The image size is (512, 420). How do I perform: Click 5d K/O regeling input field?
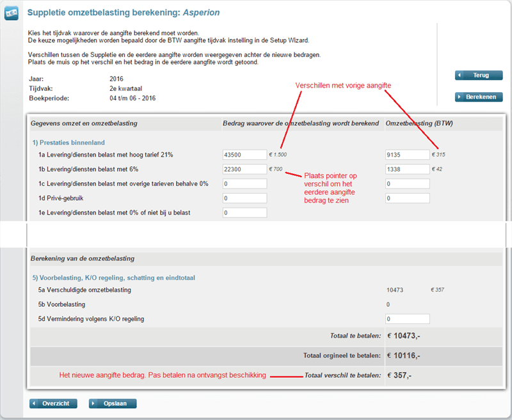tap(408, 319)
